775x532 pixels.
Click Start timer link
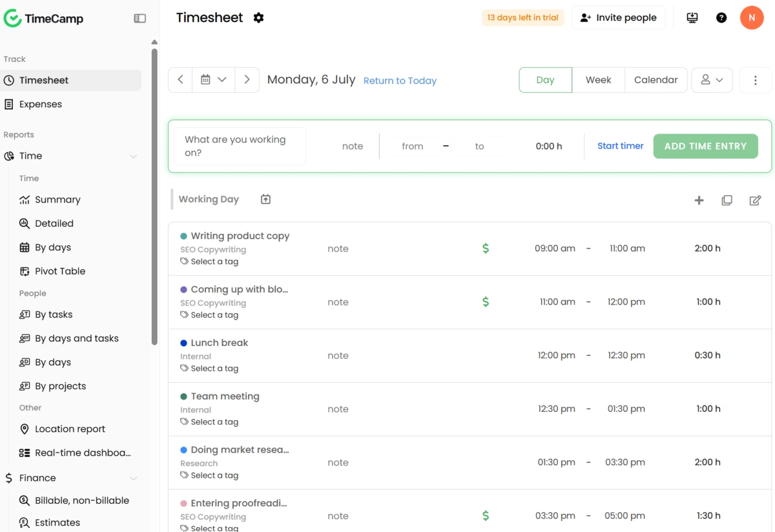tap(620, 146)
